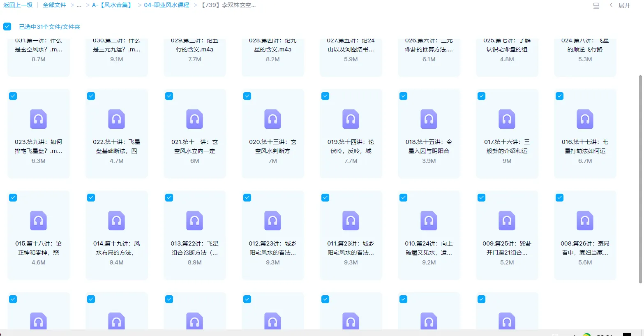This screenshot has width=644, height=336.
Task: Expand the side panel with 展开
Action: pyautogui.click(x=620, y=5)
